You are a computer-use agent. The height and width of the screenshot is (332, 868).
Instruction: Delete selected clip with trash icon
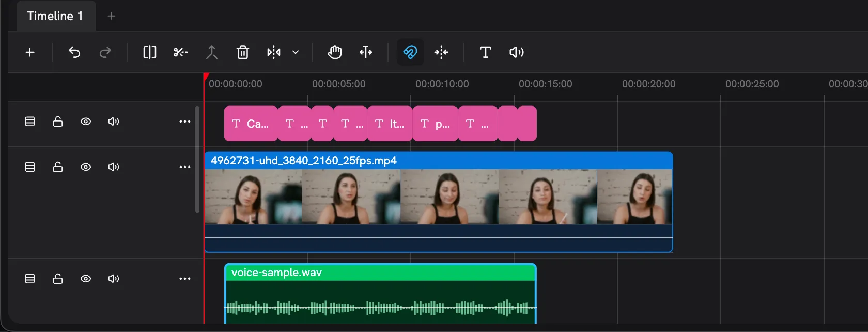coord(243,52)
